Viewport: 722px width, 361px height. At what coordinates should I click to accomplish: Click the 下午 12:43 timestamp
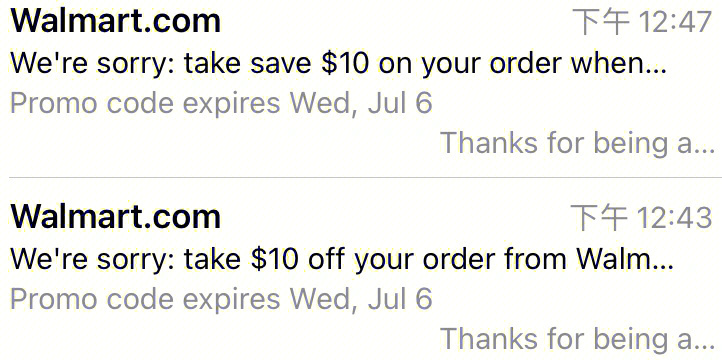(641, 217)
